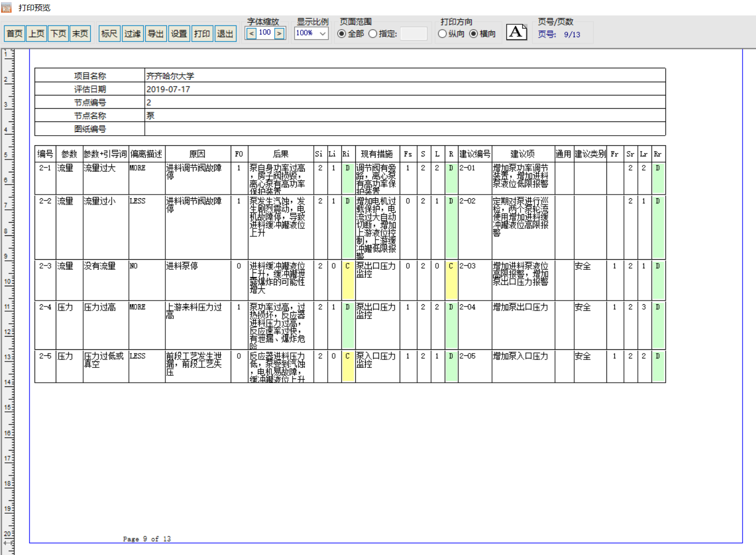Open the 显示比例 100% dropdown
This screenshot has width=756, height=555.
pyautogui.click(x=312, y=33)
